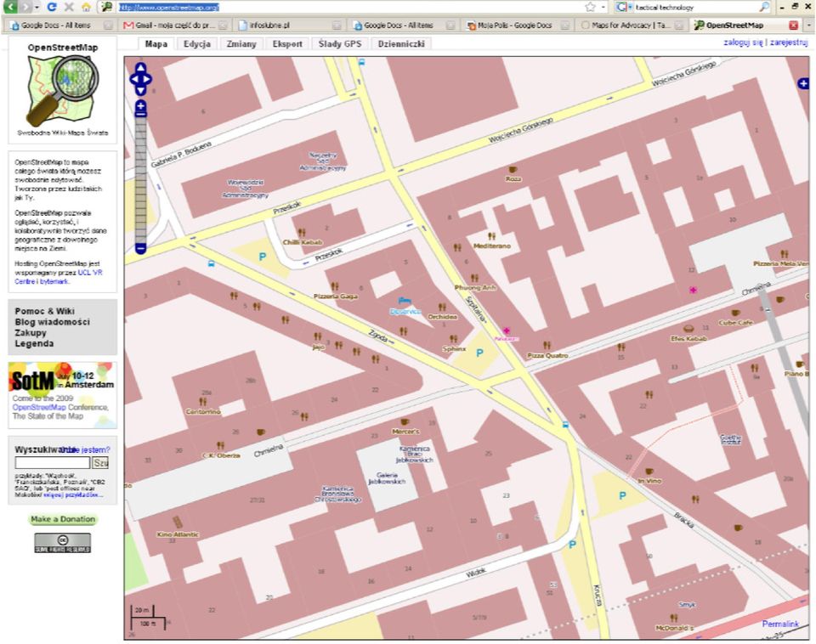Click the Pizzeria Mela Verde restaurant icon
The width and height of the screenshot is (816, 644).
785,254
